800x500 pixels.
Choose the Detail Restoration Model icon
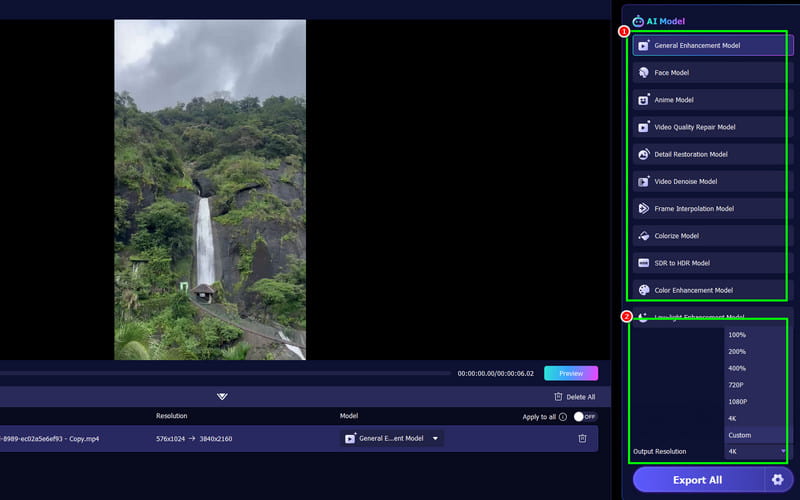(x=644, y=154)
